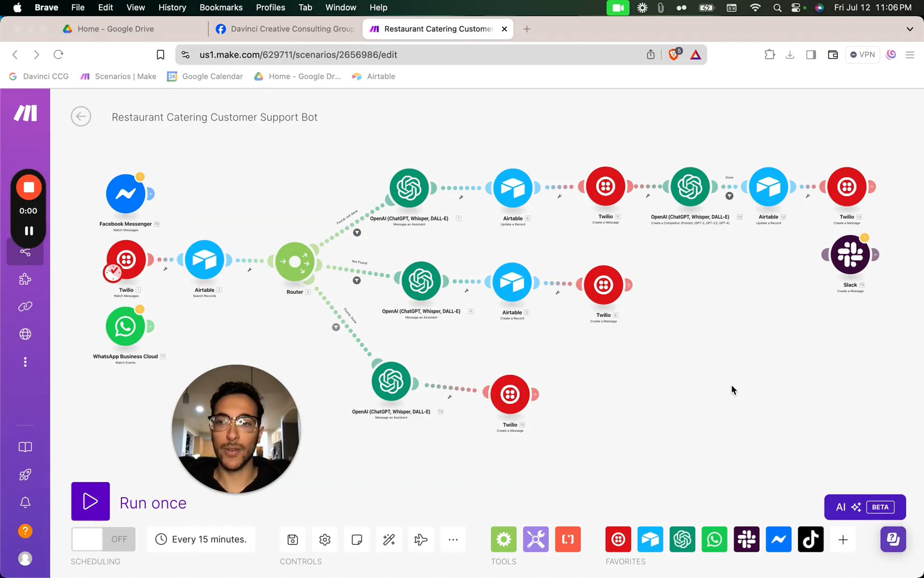Open the Bookmarks menu in menu bar
This screenshot has width=924, height=578.
pyautogui.click(x=221, y=7)
